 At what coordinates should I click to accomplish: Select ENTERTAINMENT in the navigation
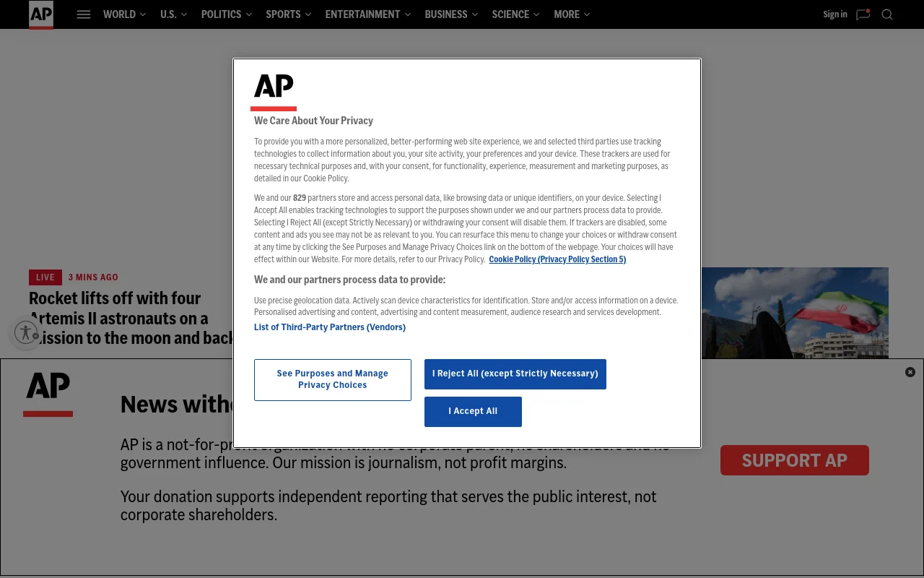362,14
